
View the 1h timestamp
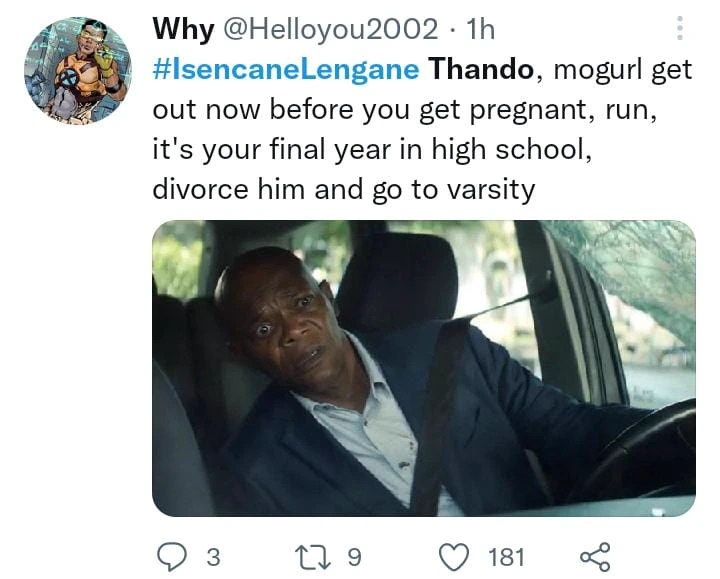(480, 29)
